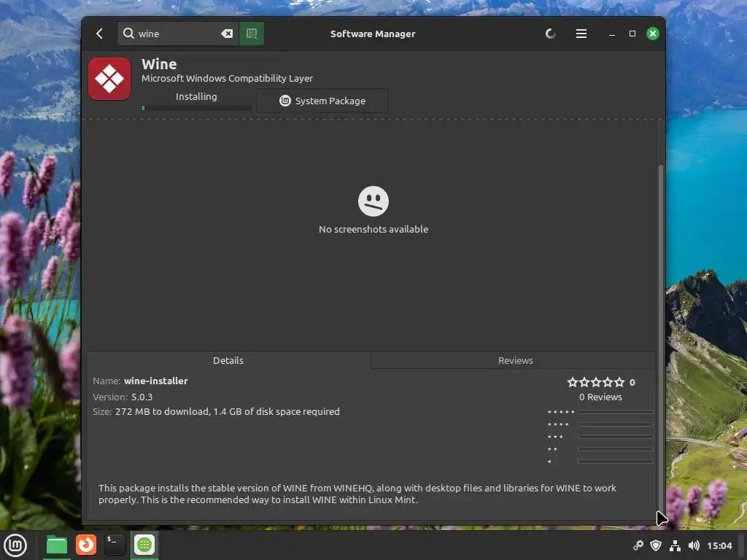Maximize the Software Manager window
This screenshot has height=560, width=747.
632,34
